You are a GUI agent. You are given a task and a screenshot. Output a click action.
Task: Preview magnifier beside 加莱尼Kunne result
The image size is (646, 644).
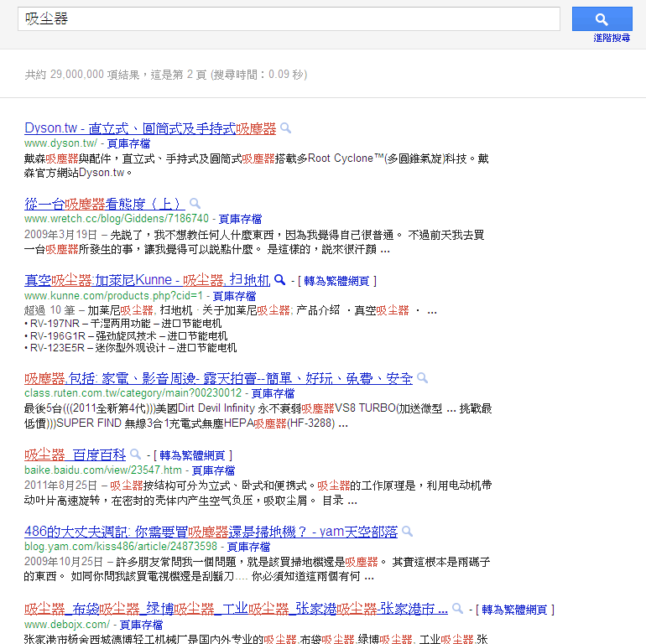pos(279,280)
